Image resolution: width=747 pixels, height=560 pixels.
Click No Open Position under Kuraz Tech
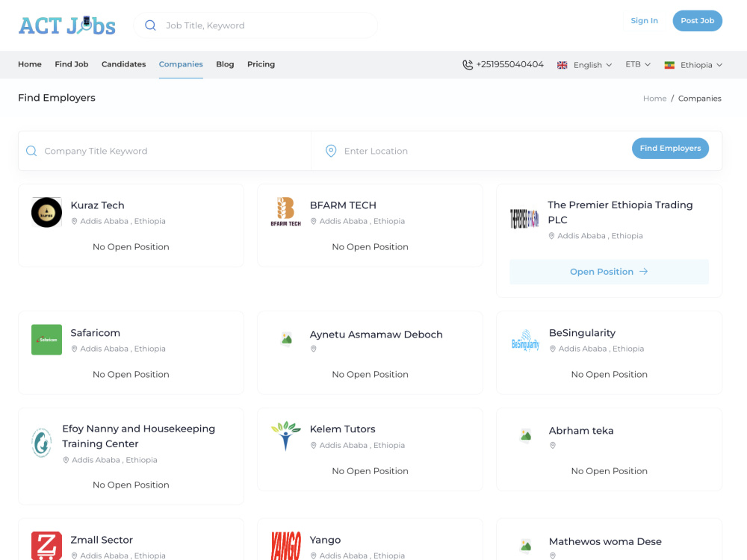(x=131, y=246)
